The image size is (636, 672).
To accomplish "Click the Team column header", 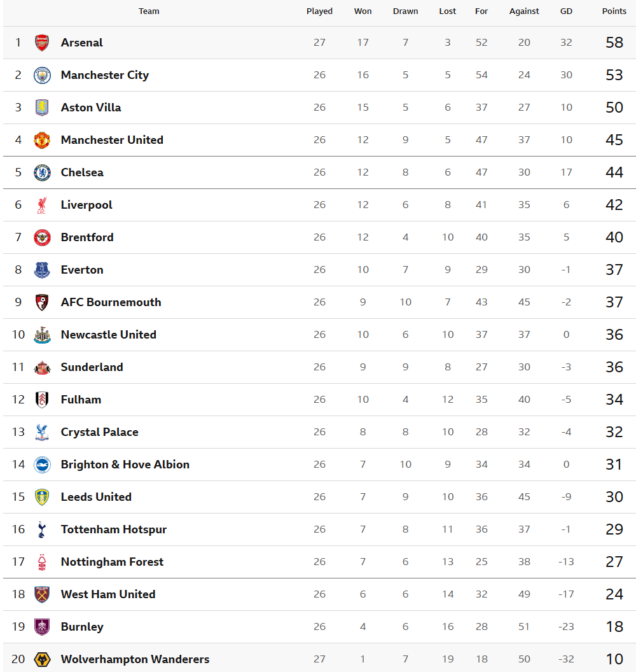I will [x=149, y=11].
